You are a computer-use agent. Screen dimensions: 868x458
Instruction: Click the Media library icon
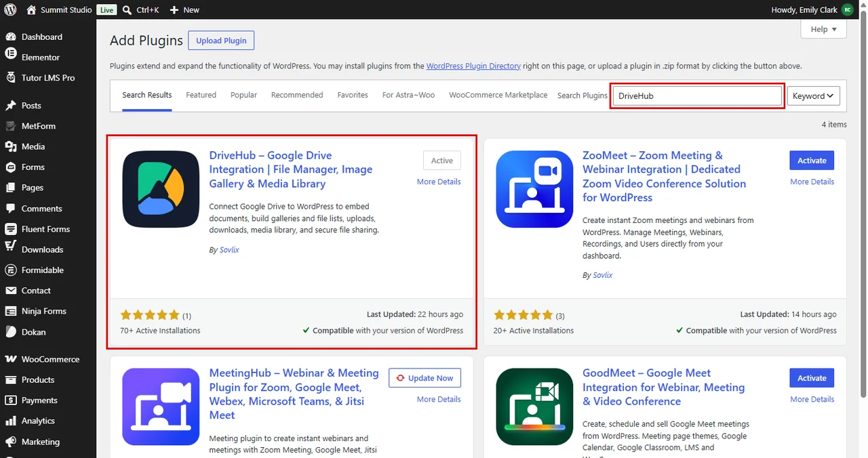click(x=10, y=146)
